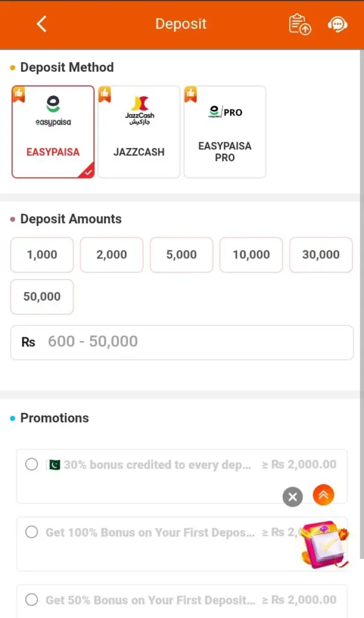
Task: Select the 30% bonus promotion radio
Action: pyautogui.click(x=31, y=464)
